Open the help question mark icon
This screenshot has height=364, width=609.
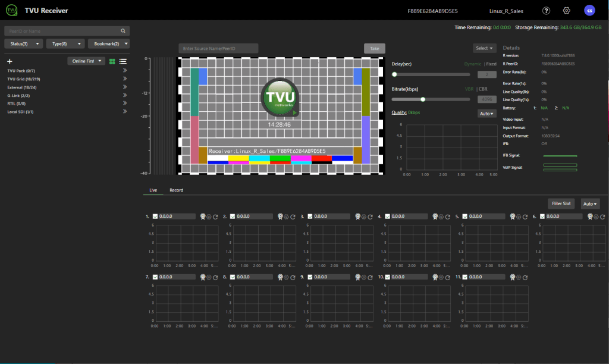(x=546, y=11)
